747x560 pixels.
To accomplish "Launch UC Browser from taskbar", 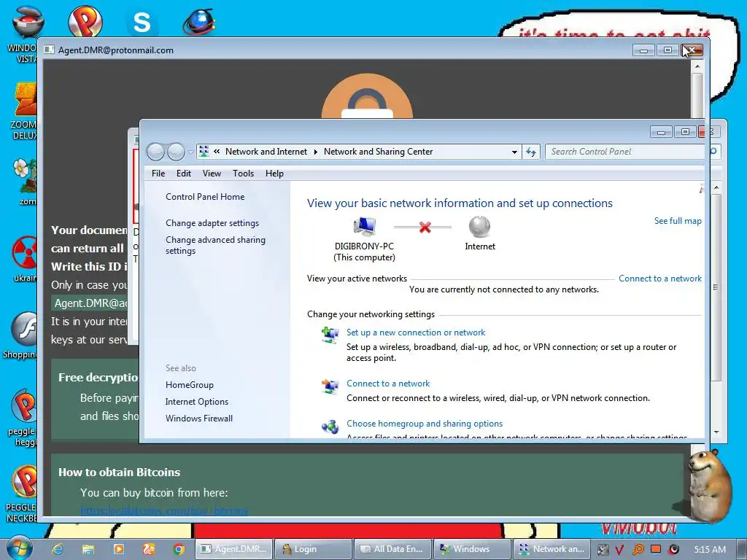I will [x=149, y=549].
